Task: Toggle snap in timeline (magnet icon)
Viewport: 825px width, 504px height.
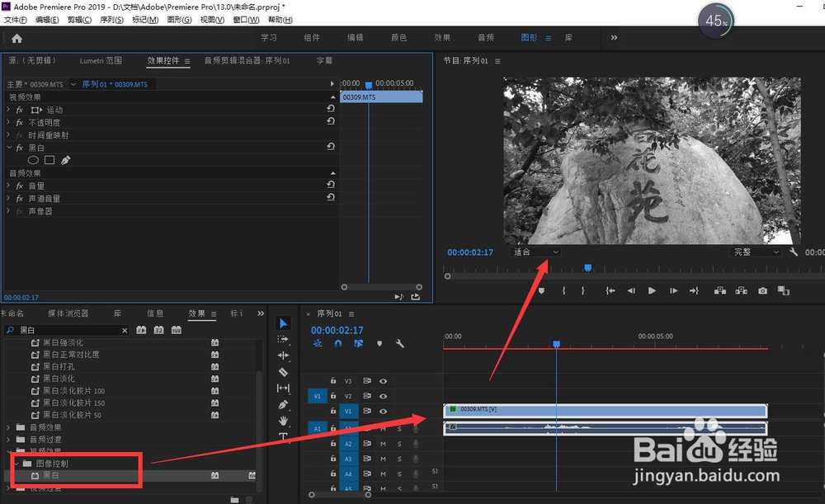Action: pos(337,343)
